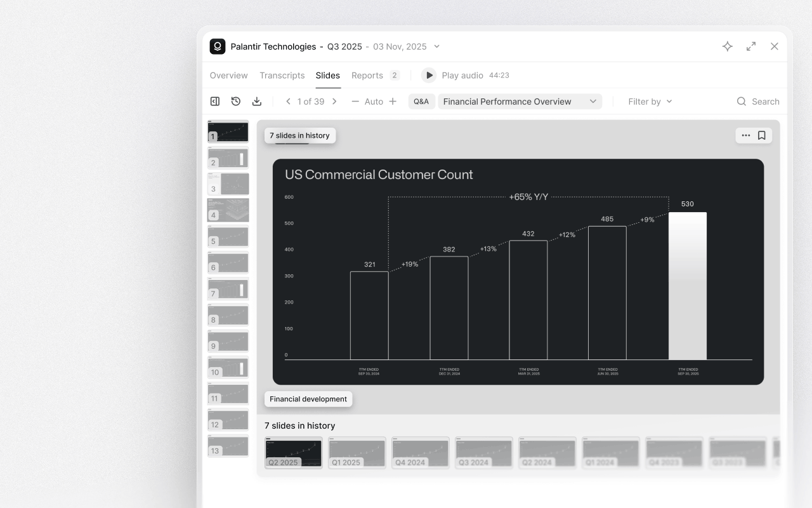Click the Palantir company logo icon
Viewport: 812px width, 508px height.
[218, 46]
